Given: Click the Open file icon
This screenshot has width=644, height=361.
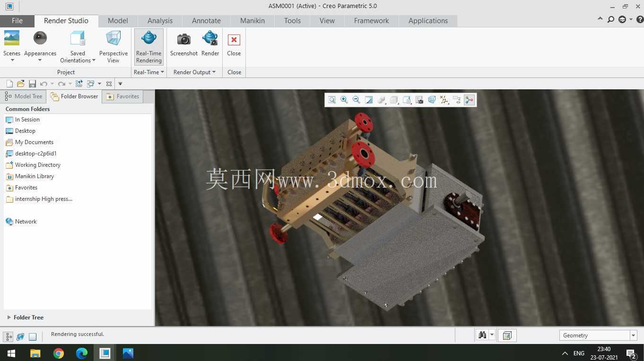Looking at the screenshot, I should pyautogui.click(x=21, y=84).
